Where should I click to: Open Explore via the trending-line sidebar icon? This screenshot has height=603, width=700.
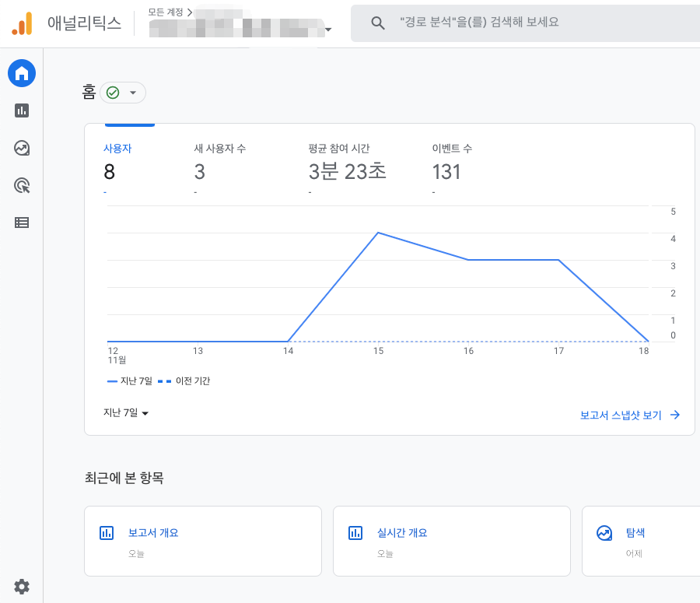pos(21,148)
